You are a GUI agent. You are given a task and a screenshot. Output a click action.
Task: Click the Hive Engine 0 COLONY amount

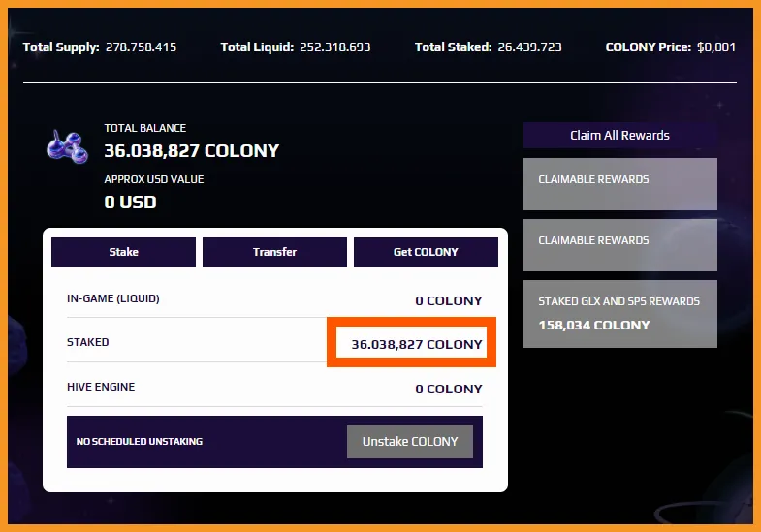449,389
